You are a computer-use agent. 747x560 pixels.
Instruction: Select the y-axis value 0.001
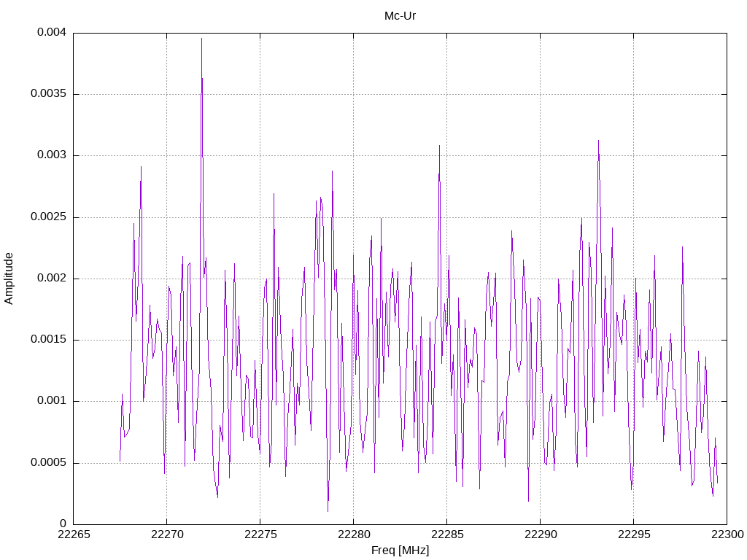(52, 400)
